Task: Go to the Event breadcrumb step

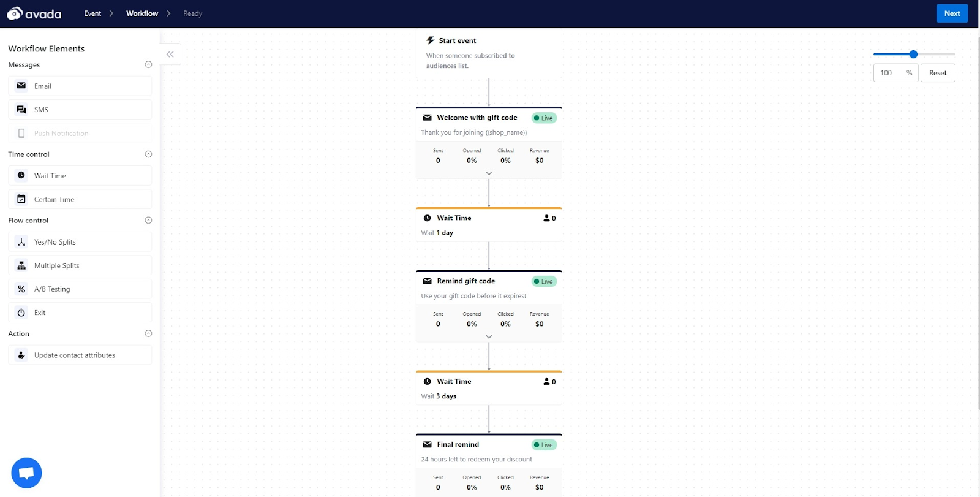Action: (x=92, y=13)
